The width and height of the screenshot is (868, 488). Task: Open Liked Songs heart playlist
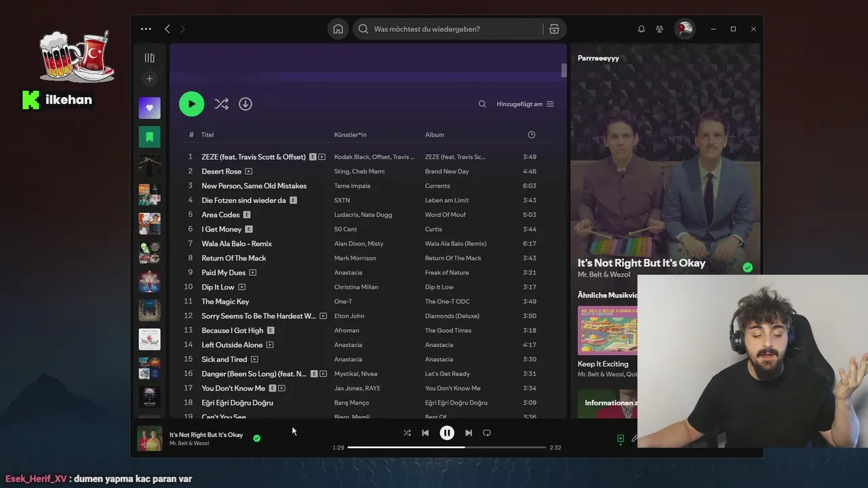coord(150,108)
